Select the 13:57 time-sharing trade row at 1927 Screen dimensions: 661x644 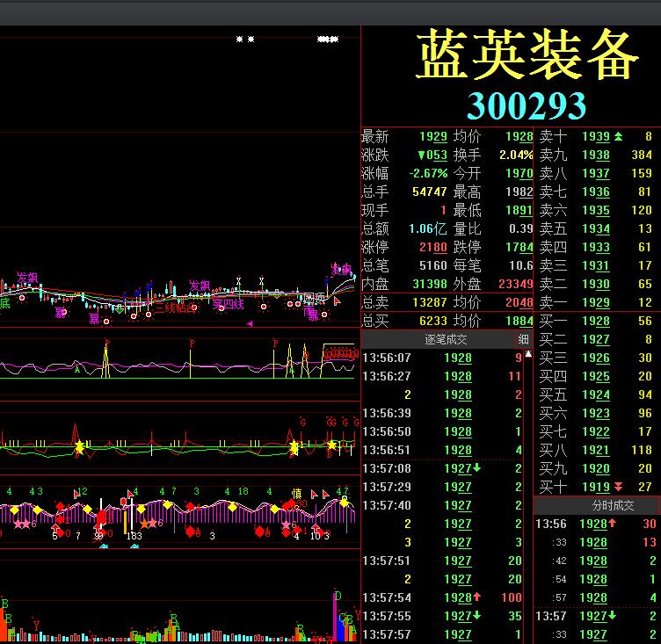[x=596, y=616]
